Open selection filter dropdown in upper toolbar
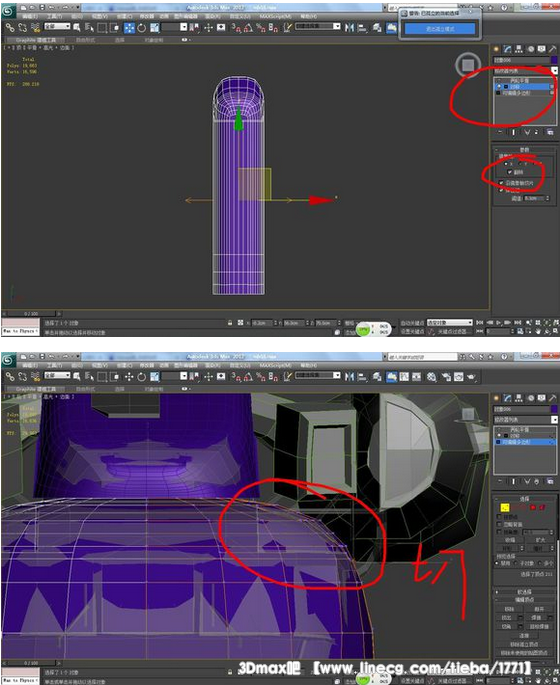This screenshot has height=685, width=560. (57, 26)
